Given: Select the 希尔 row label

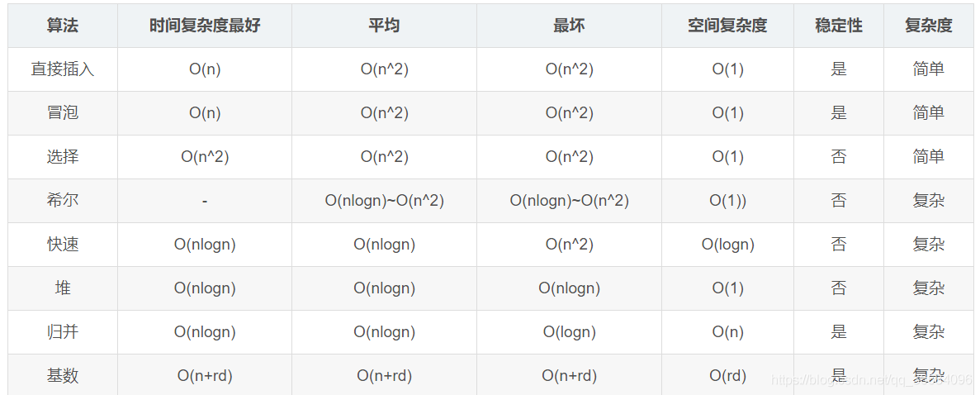Looking at the screenshot, I should (63, 201).
